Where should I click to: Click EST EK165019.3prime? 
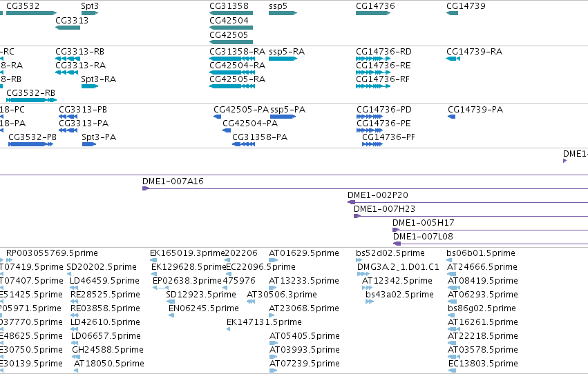click(153, 260)
